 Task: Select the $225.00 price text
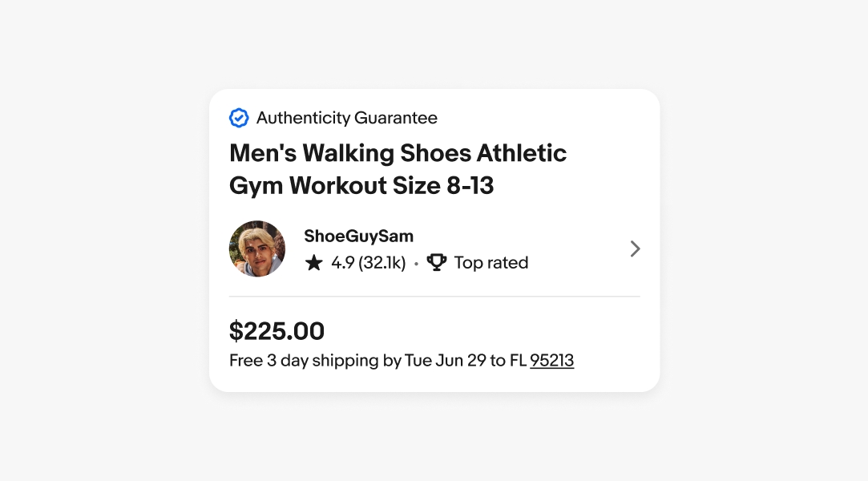click(277, 330)
